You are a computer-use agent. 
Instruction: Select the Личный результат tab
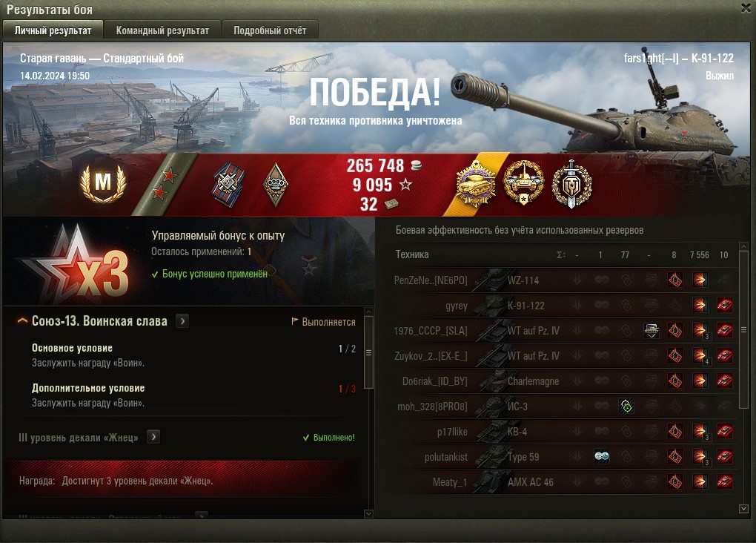(x=53, y=30)
